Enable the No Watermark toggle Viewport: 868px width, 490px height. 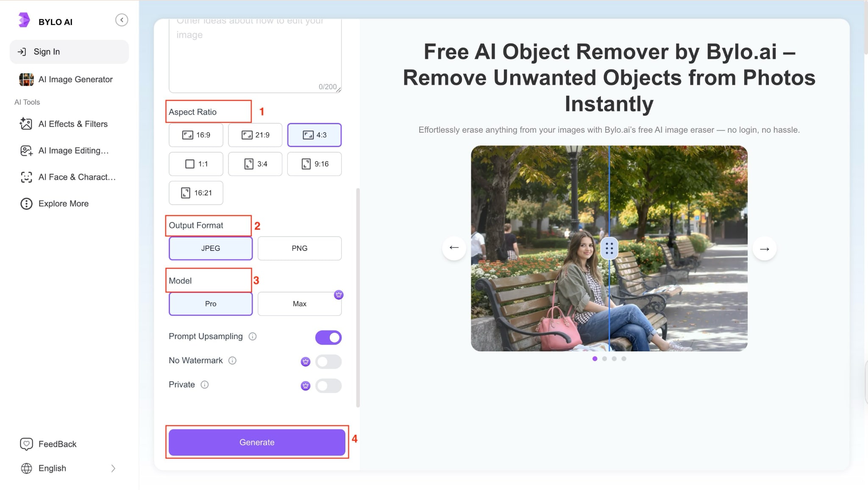click(328, 362)
